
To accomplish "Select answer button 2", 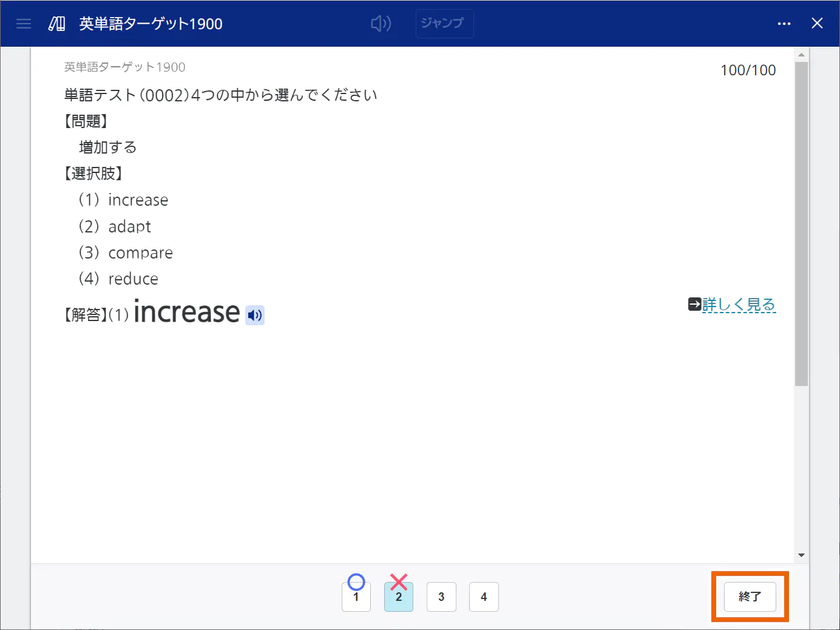I will 399,597.
